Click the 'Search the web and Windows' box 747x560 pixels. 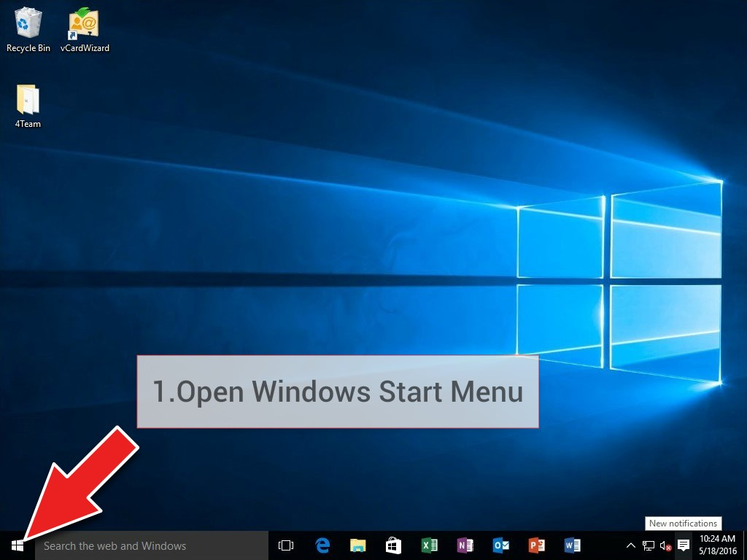point(152,545)
